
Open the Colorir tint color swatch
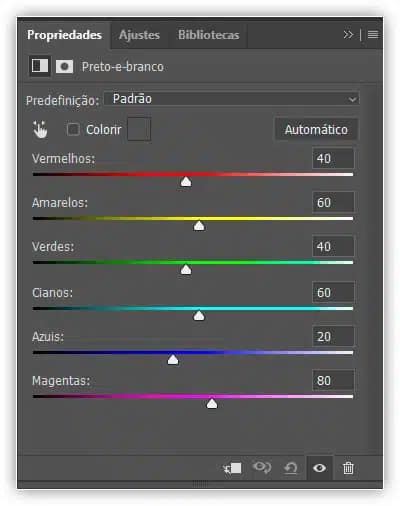[139, 129]
